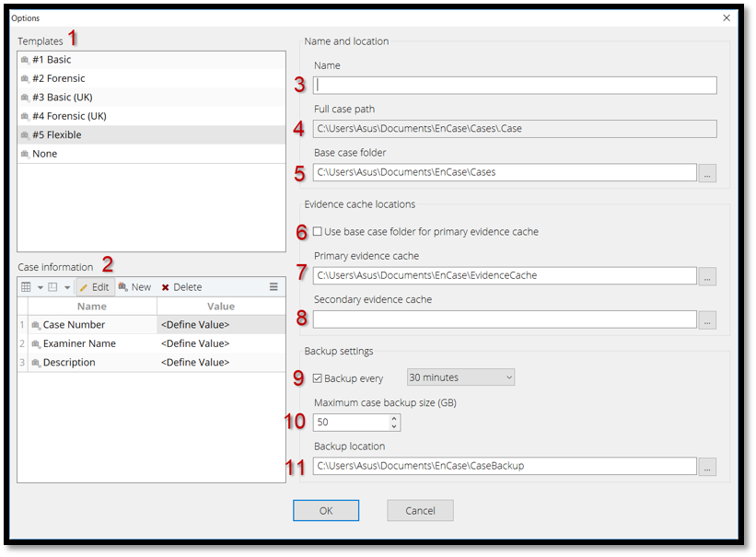Image resolution: width=756 pixels, height=557 pixels.
Task: Browse for the backup location
Action: pos(707,467)
